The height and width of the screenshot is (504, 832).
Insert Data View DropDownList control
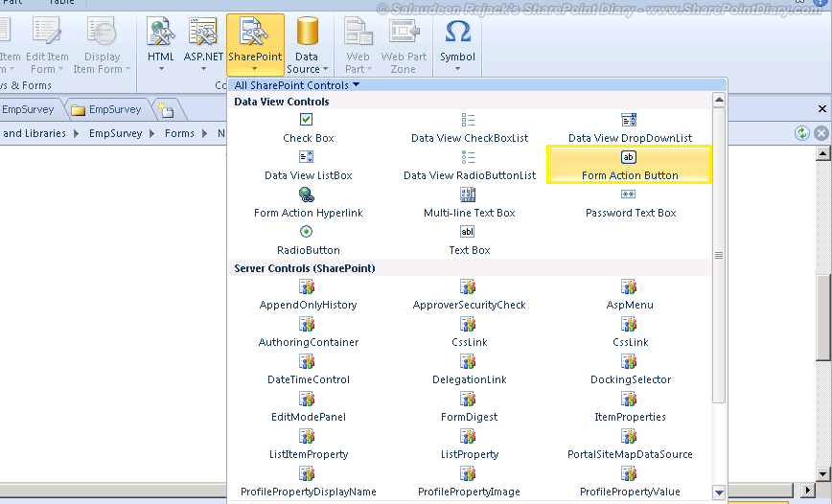[630, 127]
